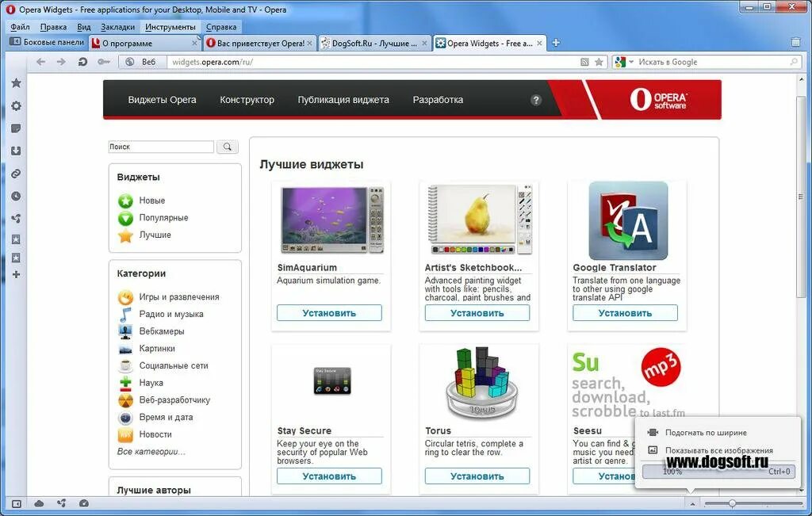Reset zoom with the 100% button
The height and width of the screenshot is (516, 812).
click(x=718, y=471)
